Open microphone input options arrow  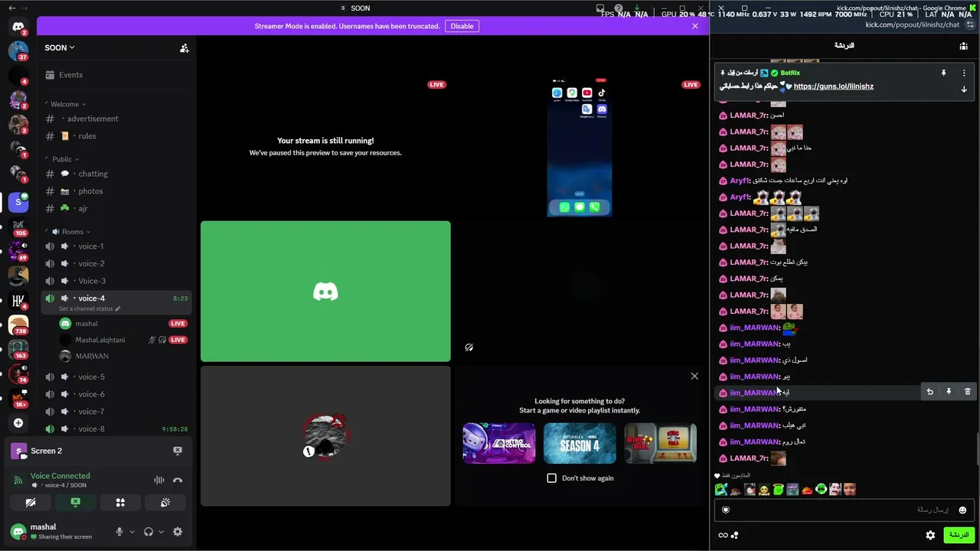point(132,532)
